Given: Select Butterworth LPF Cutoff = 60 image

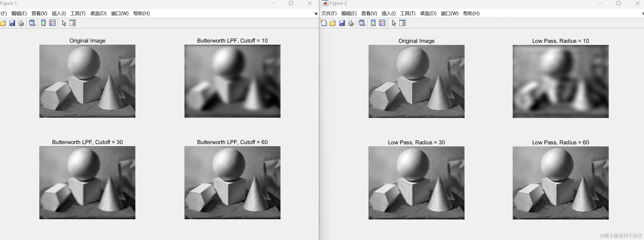Looking at the screenshot, I should [232, 183].
